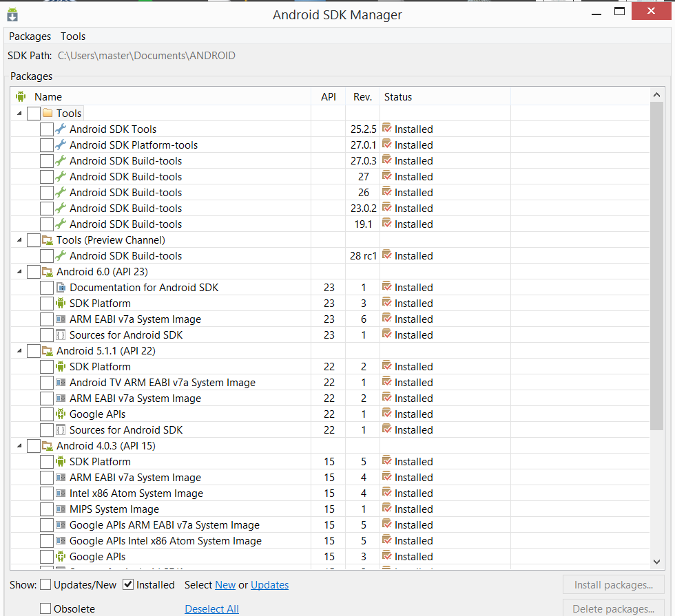Collapse the Android 6.0 (API 23) group
This screenshot has width=675, height=616.
point(19,272)
